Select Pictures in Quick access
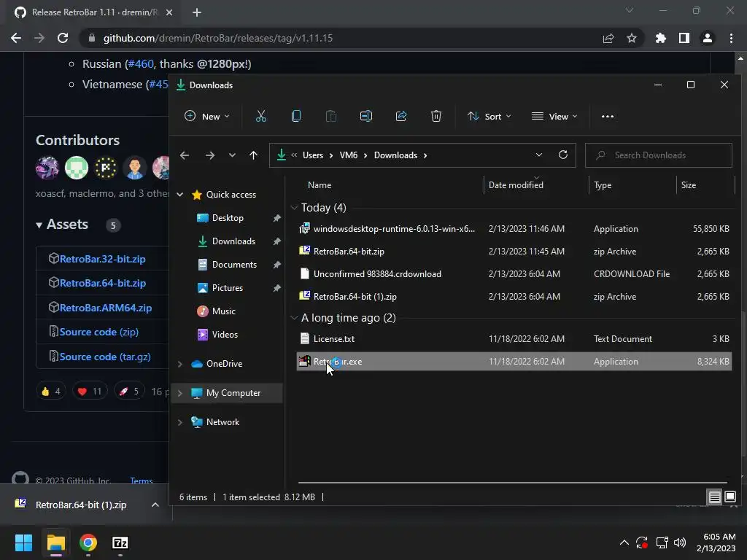This screenshot has height=560, width=747. [228, 287]
